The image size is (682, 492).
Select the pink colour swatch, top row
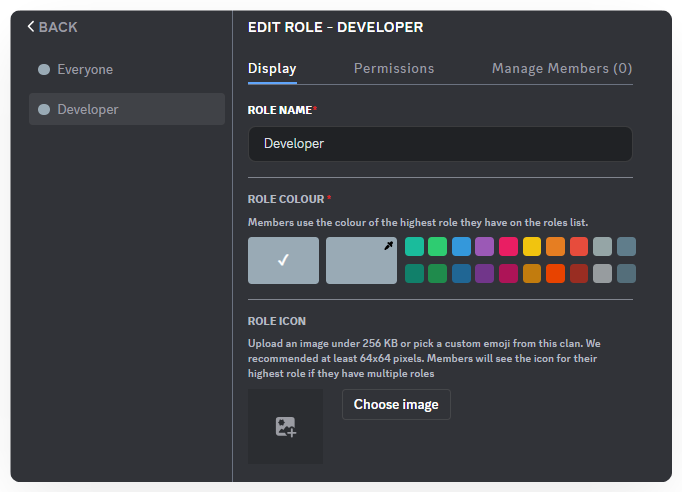point(508,247)
